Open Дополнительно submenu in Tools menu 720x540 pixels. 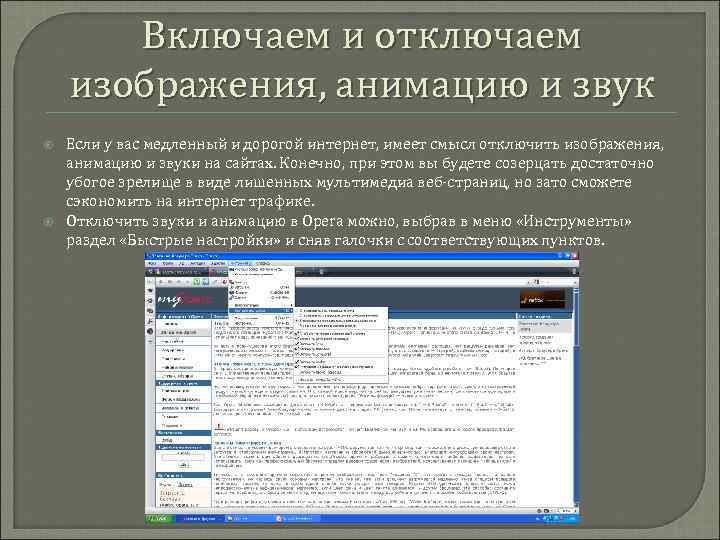[x=261, y=305]
